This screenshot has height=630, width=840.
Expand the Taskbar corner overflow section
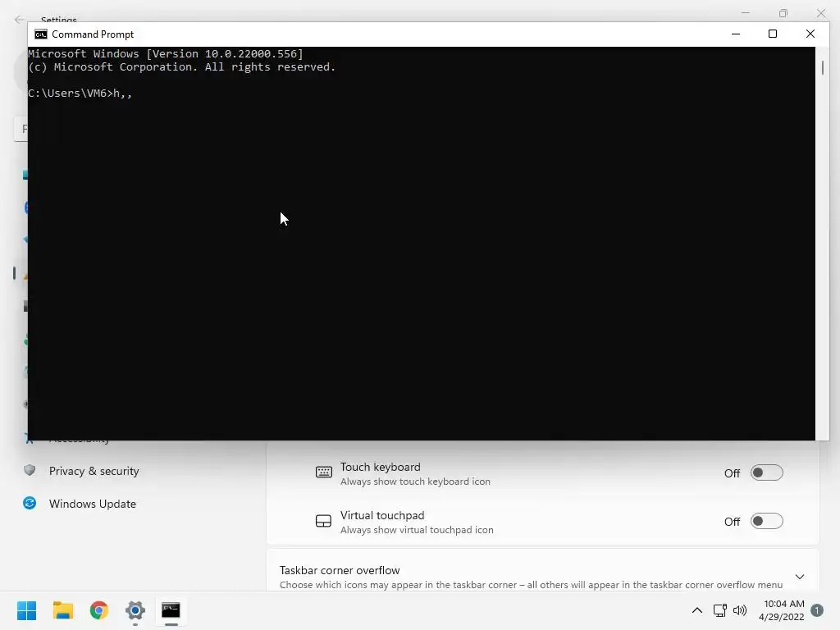799,577
